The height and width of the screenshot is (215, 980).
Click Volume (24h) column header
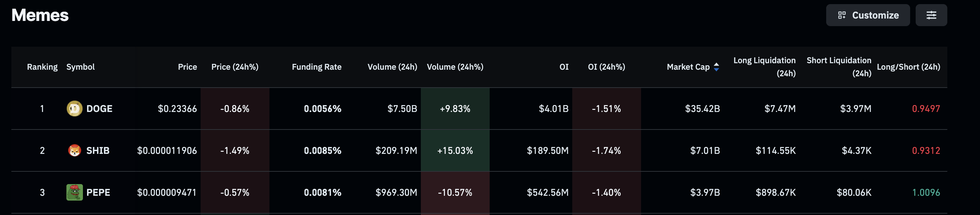pos(392,67)
